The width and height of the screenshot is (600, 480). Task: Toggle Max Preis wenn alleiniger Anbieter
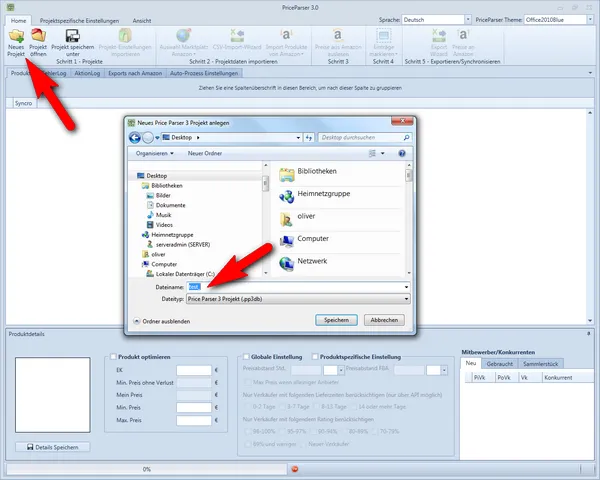coord(248,382)
